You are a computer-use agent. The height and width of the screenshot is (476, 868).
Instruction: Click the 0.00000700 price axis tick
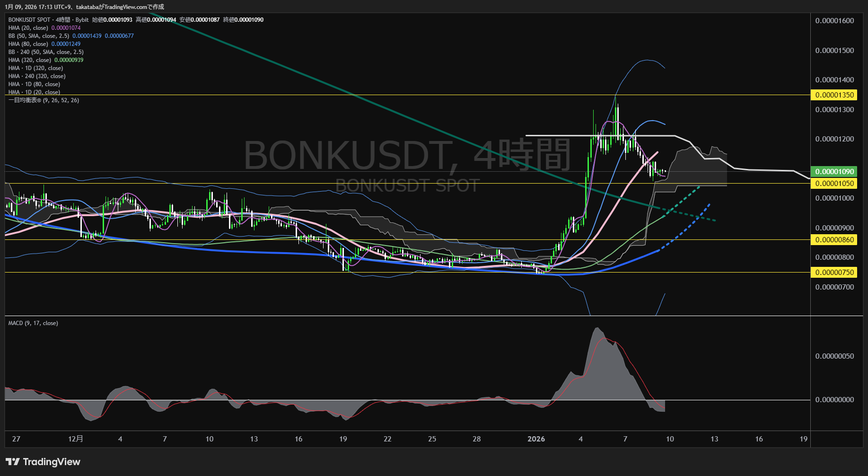click(x=834, y=287)
